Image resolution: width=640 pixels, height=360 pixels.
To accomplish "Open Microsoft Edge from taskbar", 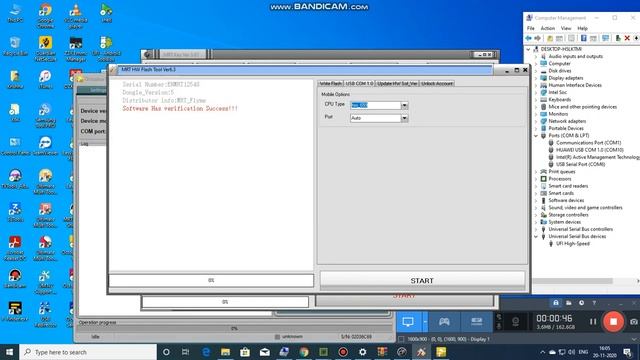I will pos(206,352).
